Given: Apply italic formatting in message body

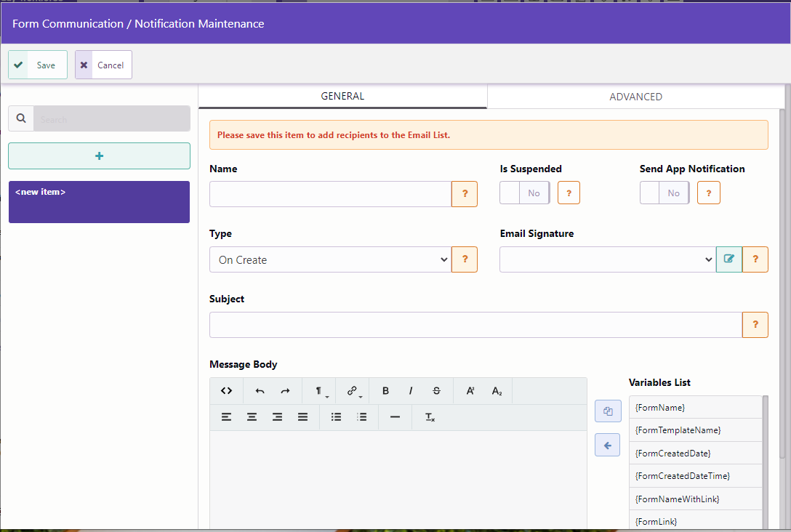Looking at the screenshot, I should tap(411, 391).
